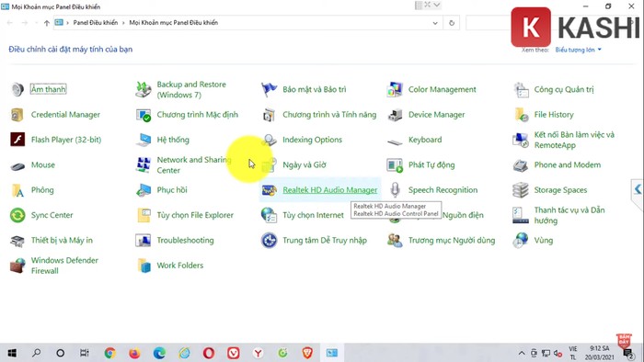
Task: Launch Microsoft Edge from taskbar
Action: (x=159, y=353)
